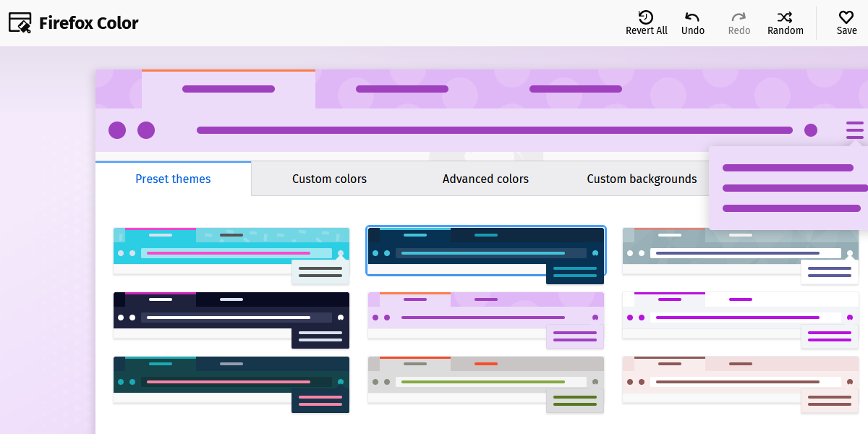Click the back navigation circle in the preview toolbar

click(x=117, y=130)
